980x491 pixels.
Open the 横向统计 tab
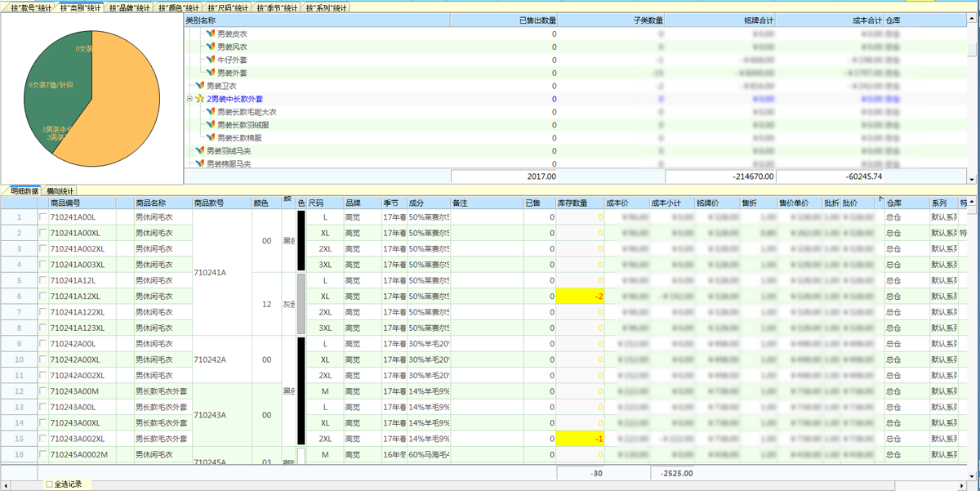pyautogui.click(x=60, y=190)
